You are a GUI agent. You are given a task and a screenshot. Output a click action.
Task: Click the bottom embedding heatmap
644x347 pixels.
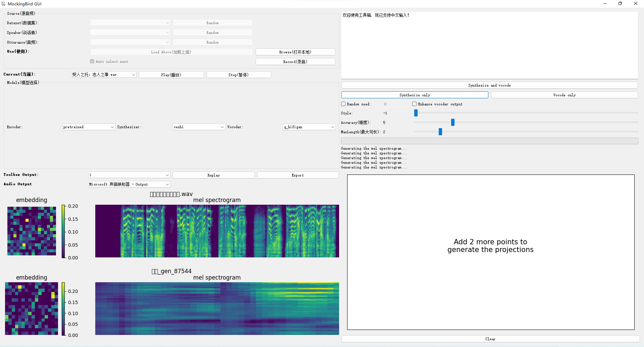click(32, 308)
